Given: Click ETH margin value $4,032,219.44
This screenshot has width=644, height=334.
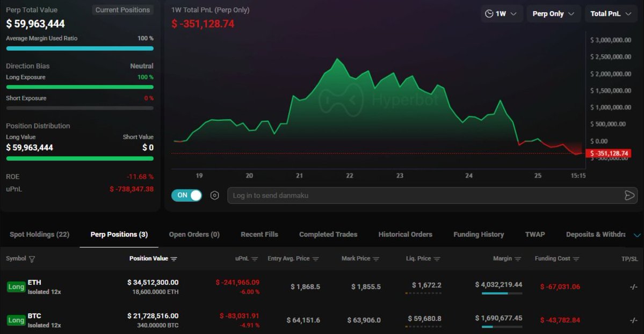Looking at the screenshot, I should [x=498, y=284].
